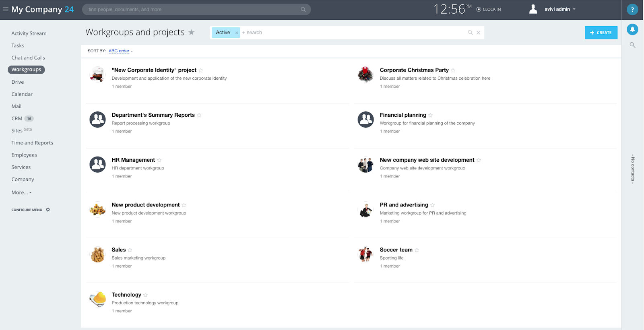Click the right sidebar search magnifier icon

[x=632, y=45]
